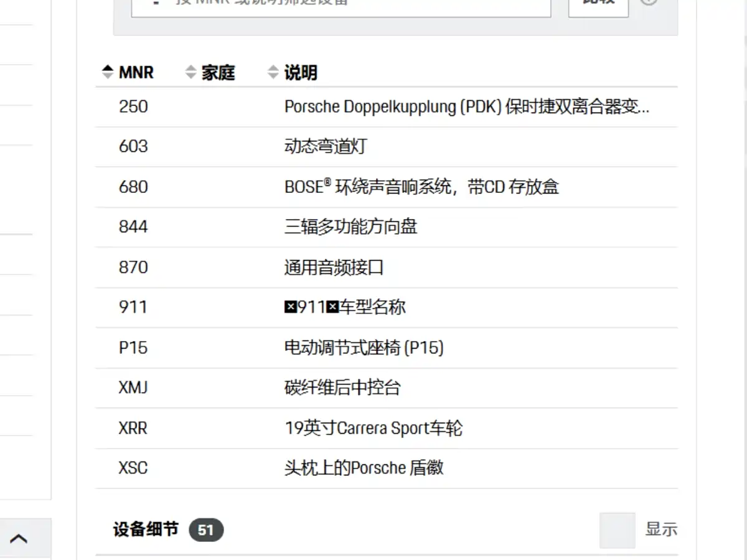
Task: Select the 870 通用音频接口 row
Action: click(387, 268)
